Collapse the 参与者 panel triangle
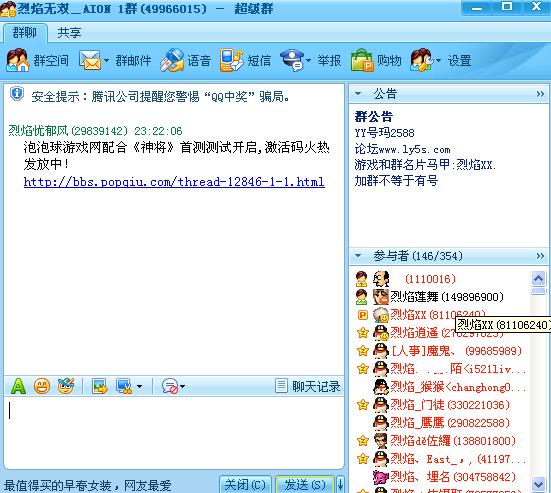This screenshot has height=493, width=551. click(358, 255)
